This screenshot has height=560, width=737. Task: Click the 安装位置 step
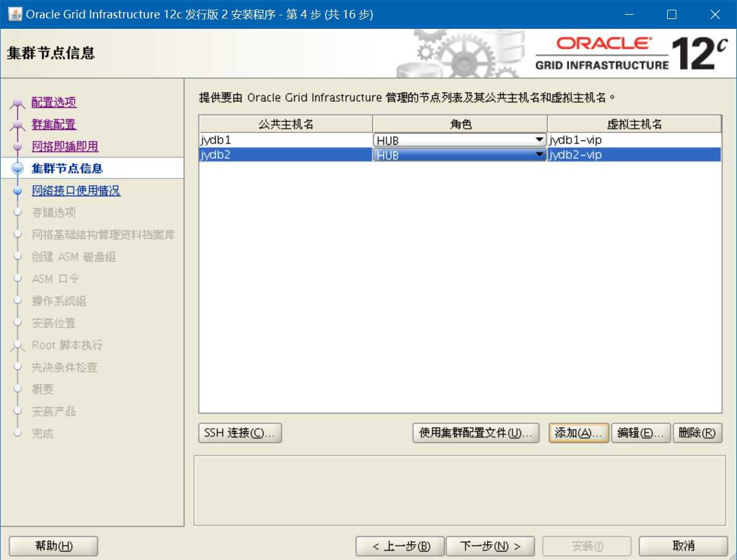tap(54, 323)
